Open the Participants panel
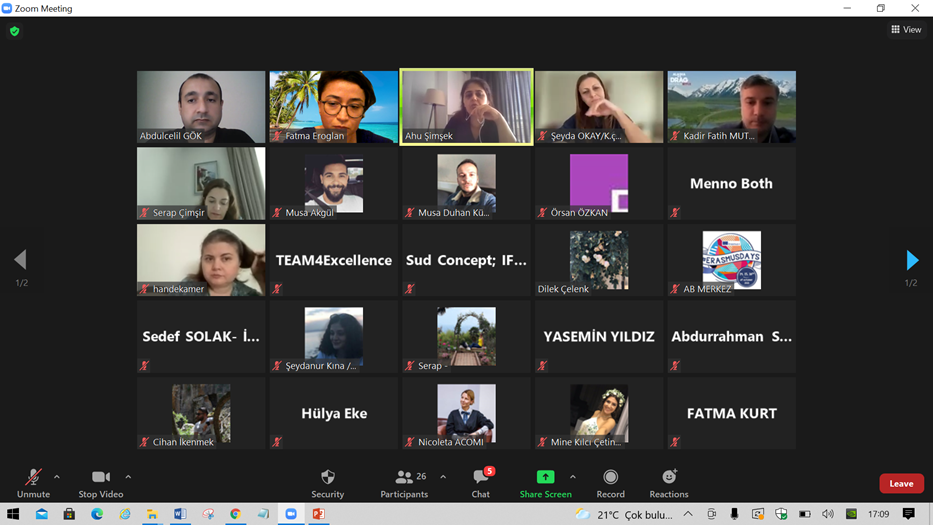Screen dimensions: 933x525 click(x=404, y=482)
